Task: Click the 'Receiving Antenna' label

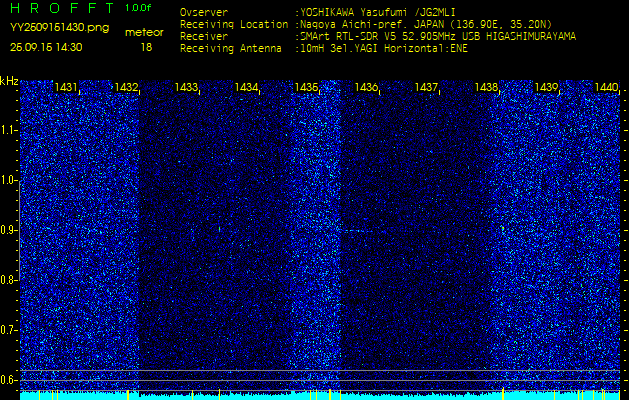Action: [x=231, y=49]
